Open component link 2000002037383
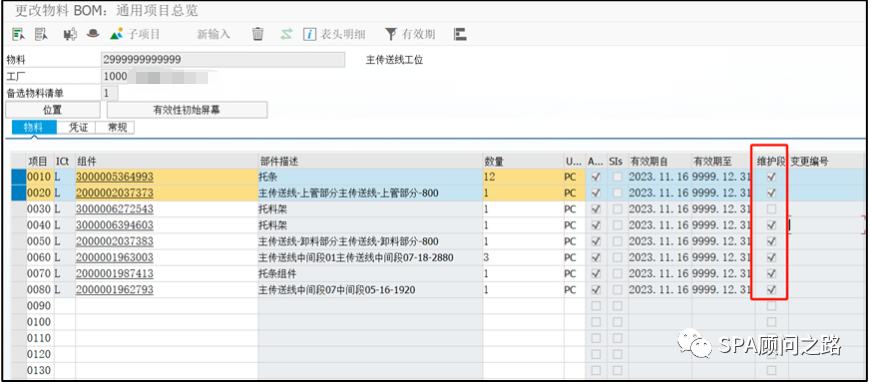This screenshot has height=384, width=870. coord(115,241)
